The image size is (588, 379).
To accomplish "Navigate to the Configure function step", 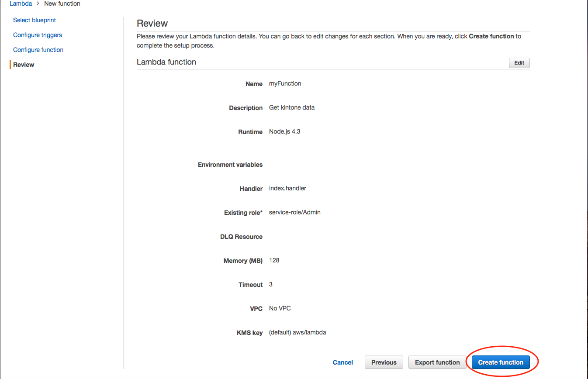I will click(38, 50).
